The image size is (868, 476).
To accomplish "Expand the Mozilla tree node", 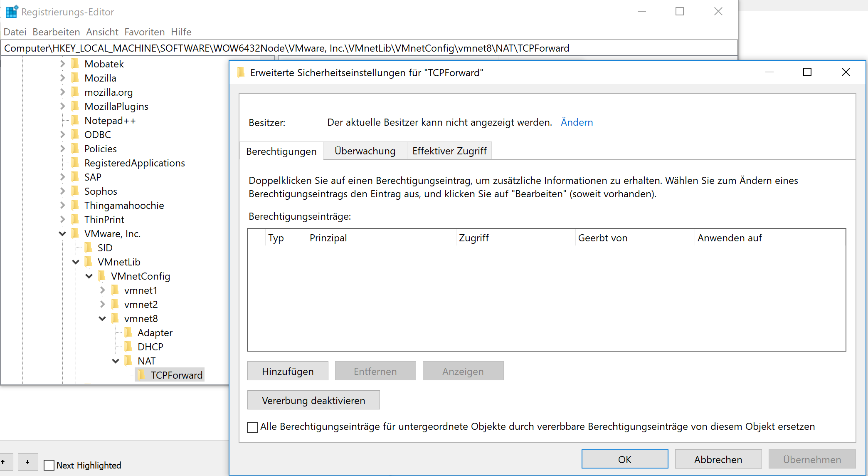I will coord(62,78).
